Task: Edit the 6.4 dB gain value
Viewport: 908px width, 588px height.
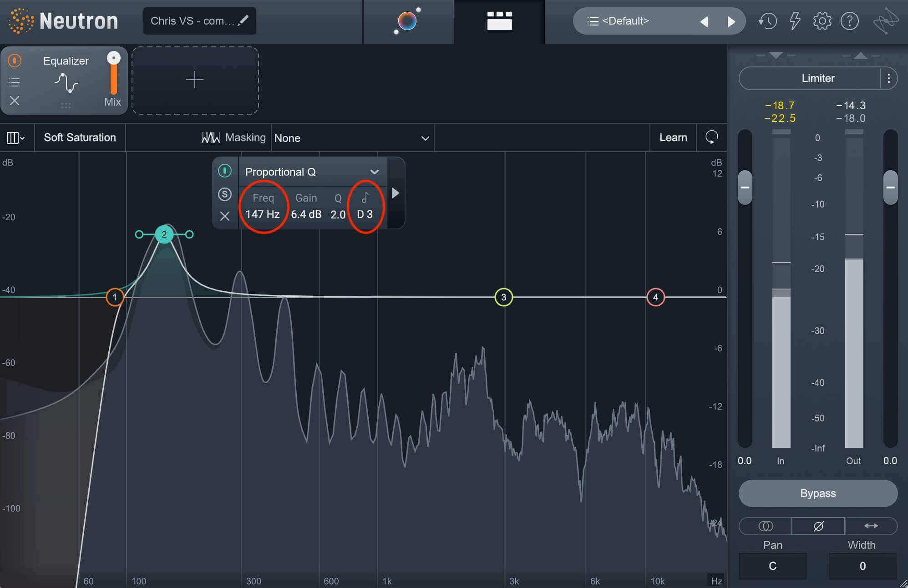Action: click(306, 214)
